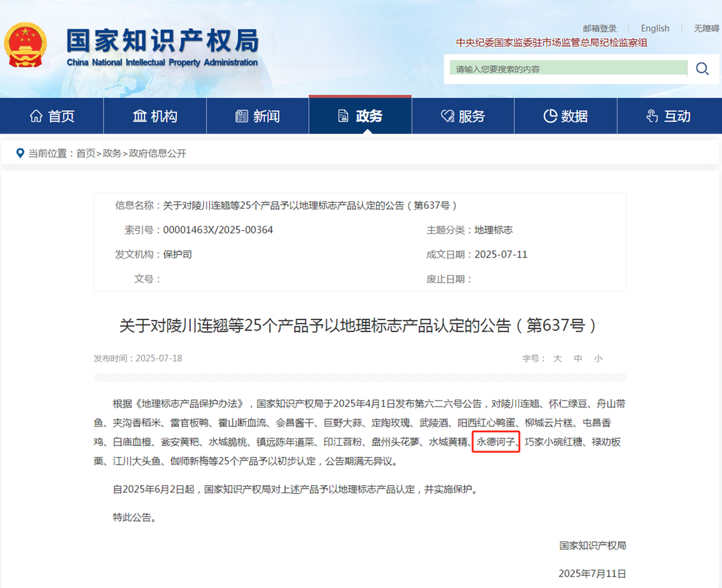Set font size to 小

598,359
